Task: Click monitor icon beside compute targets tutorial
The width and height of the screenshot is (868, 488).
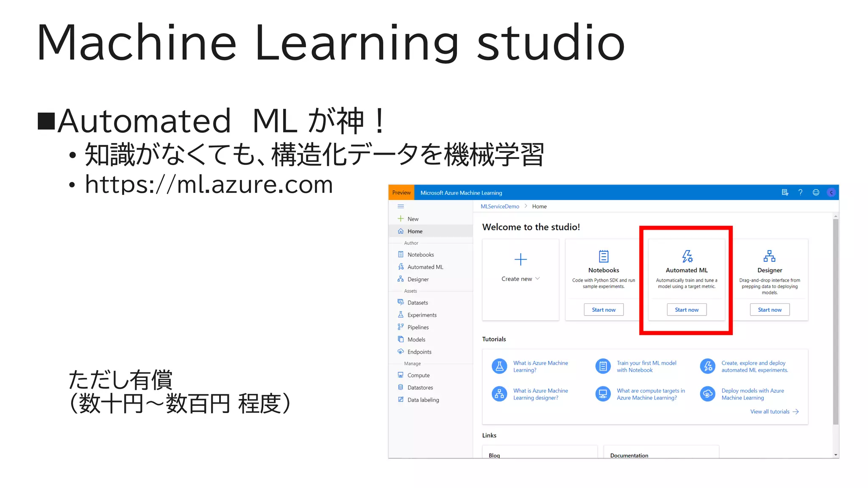Action: [x=603, y=394]
